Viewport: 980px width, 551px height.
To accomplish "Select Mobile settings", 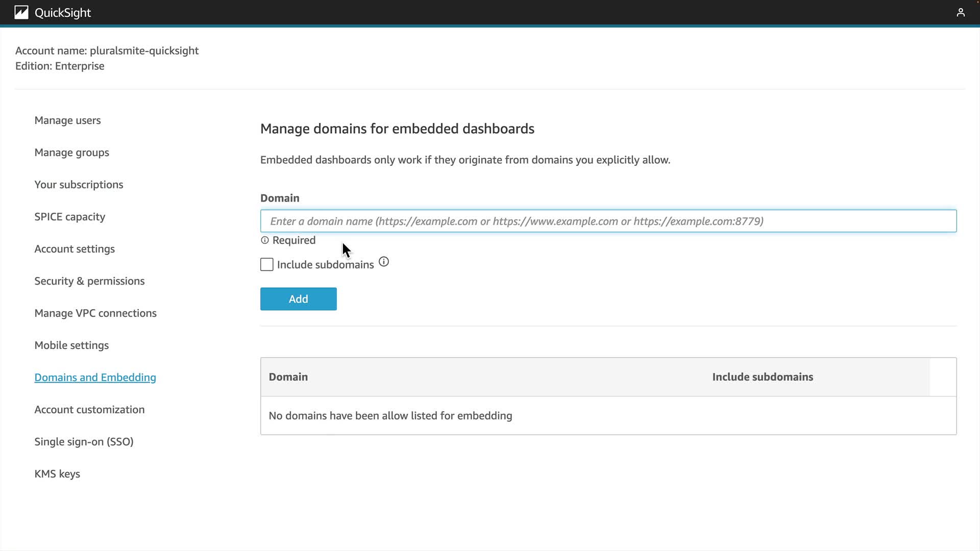I will point(71,345).
